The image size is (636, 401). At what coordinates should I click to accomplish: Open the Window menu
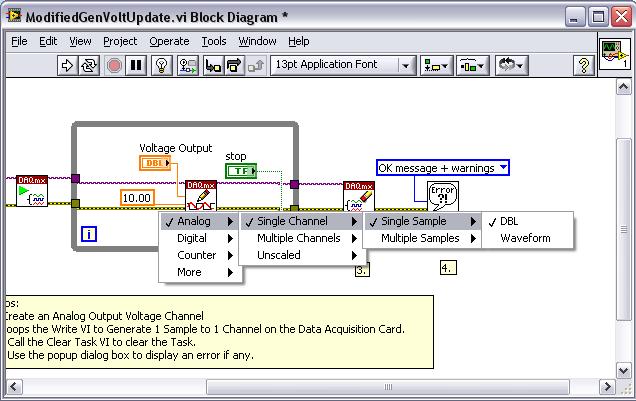coord(257,41)
